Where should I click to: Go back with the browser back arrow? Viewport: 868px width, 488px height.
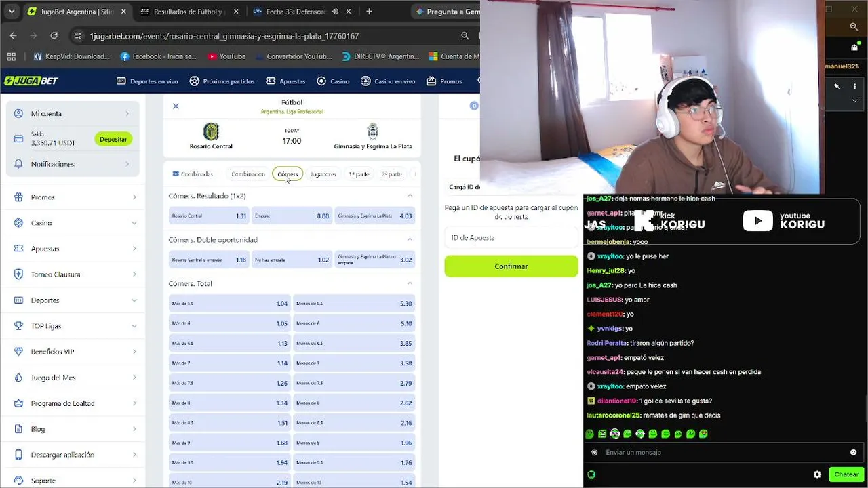(14, 36)
